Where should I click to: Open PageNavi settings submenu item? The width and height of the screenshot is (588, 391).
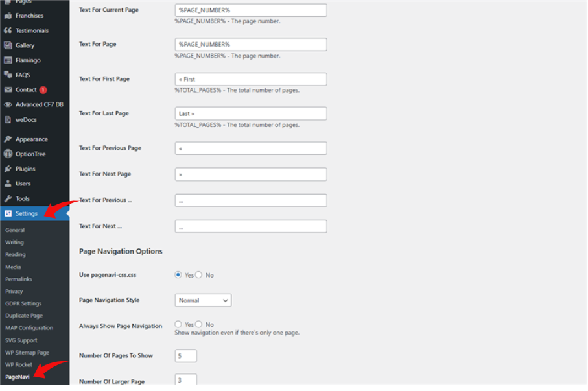coord(18,377)
